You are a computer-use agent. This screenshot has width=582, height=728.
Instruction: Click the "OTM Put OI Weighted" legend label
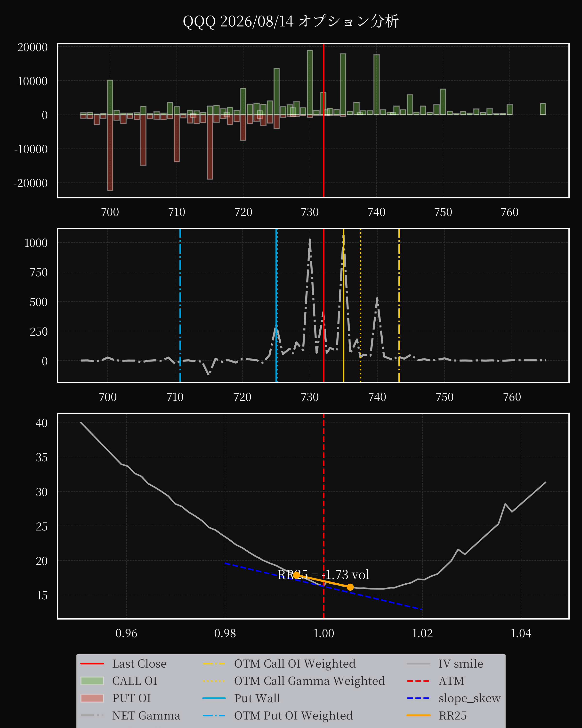click(293, 716)
